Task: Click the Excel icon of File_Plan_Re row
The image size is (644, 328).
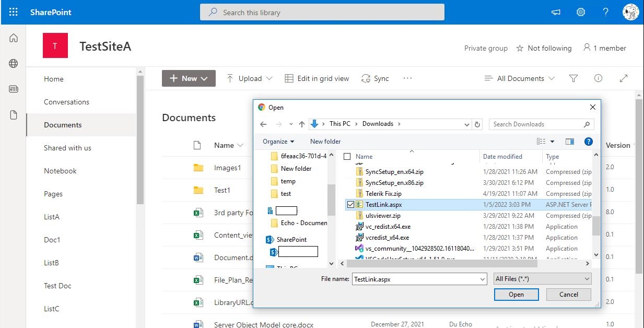Action: 198,280
